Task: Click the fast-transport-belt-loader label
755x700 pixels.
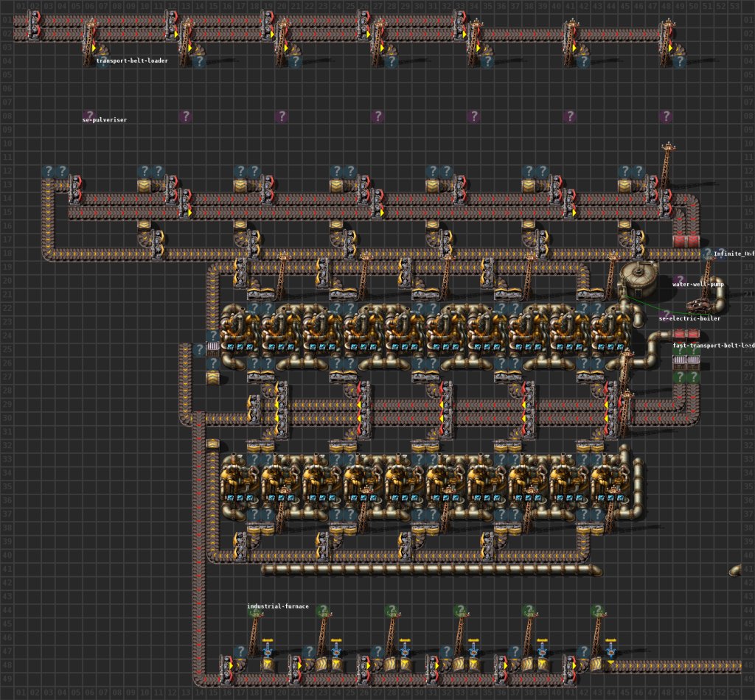Action: tap(714, 346)
